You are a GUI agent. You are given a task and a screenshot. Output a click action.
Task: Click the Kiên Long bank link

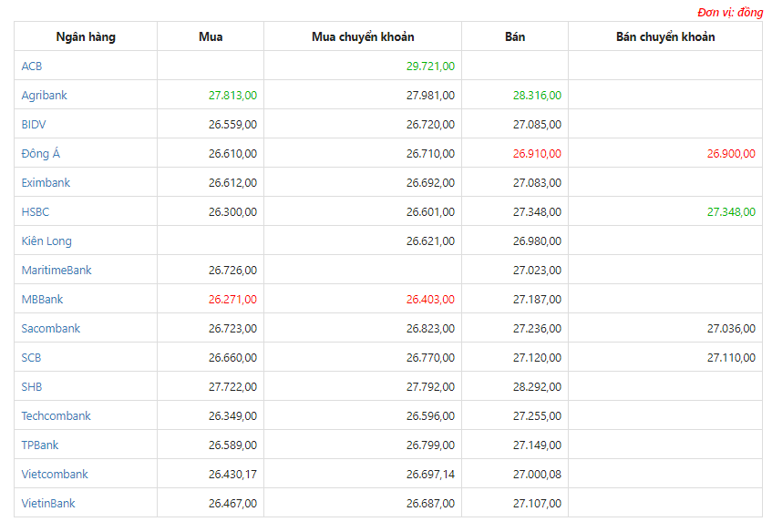[x=46, y=240]
